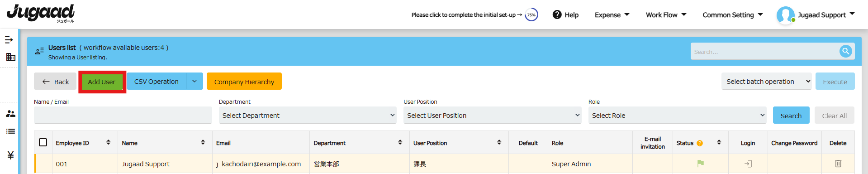The width and height of the screenshot is (868, 174).
Task: Click the search magnifier icon
Action: pos(845,51)
